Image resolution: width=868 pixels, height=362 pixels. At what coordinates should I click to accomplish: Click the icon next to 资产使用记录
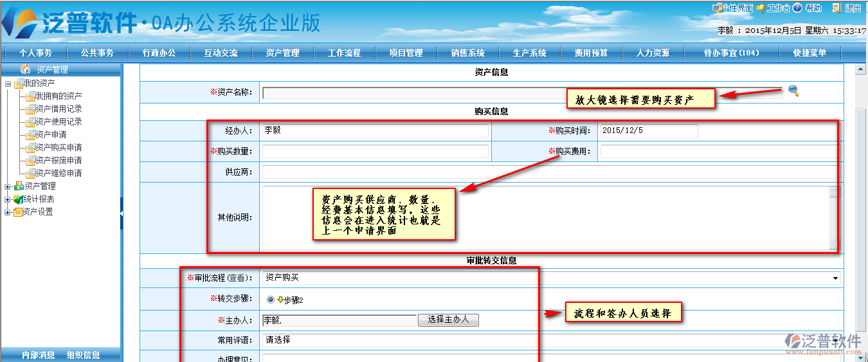[x=30, y=122]
